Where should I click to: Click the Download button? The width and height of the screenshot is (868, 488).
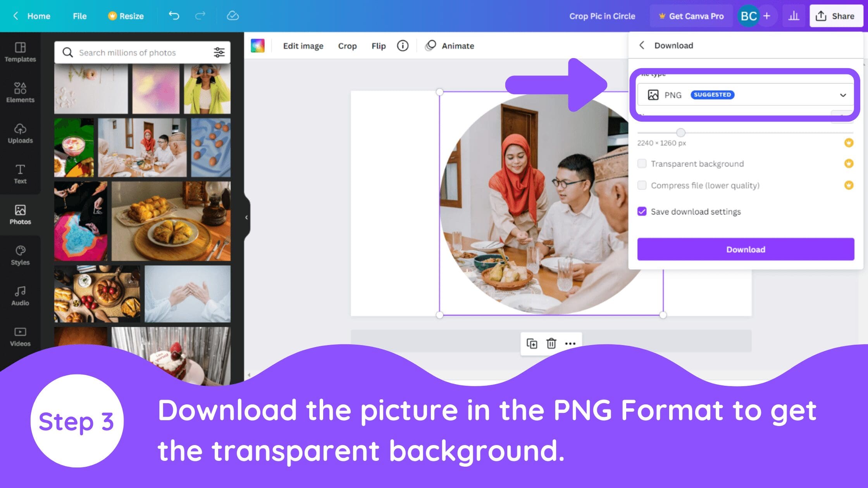pos(745,249)
